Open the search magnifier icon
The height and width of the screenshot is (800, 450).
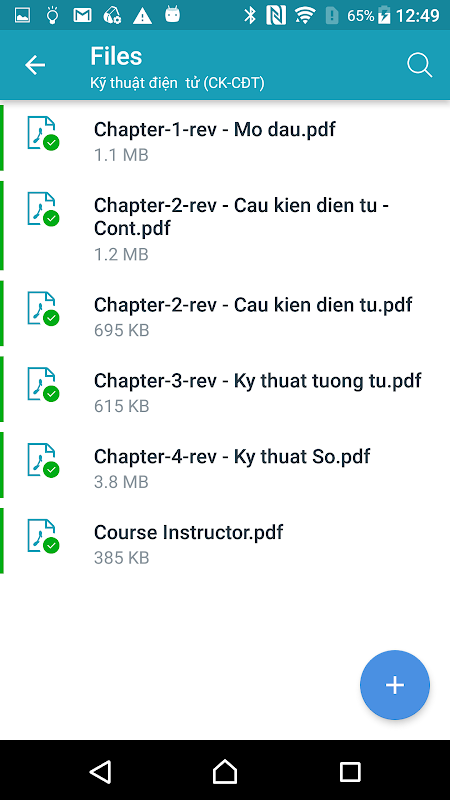click(419, 66)
